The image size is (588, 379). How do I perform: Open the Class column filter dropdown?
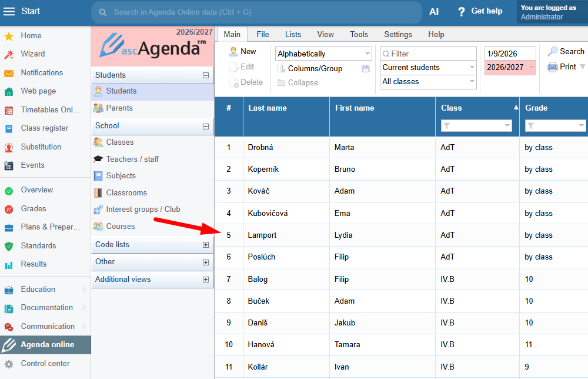click(x=476, y=126)
